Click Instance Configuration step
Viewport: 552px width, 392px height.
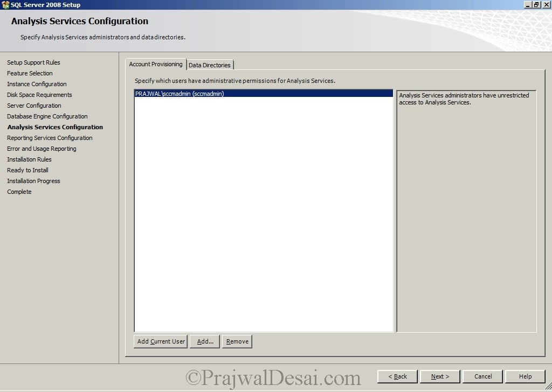point(37,84)
